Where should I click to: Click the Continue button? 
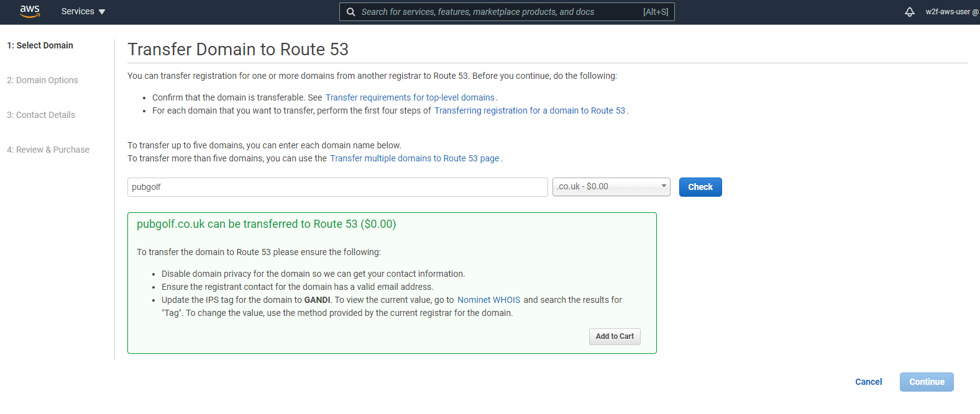[927, 382]
